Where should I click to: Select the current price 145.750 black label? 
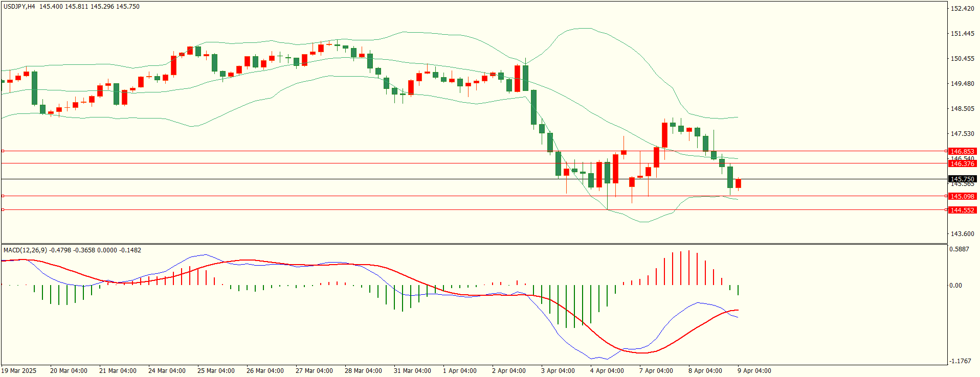(962, 179)
